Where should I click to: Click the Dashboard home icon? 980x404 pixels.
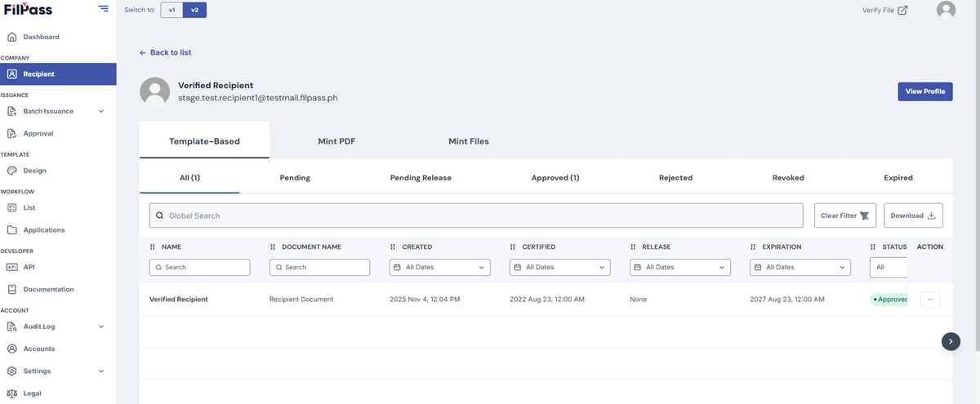point(12,37)
